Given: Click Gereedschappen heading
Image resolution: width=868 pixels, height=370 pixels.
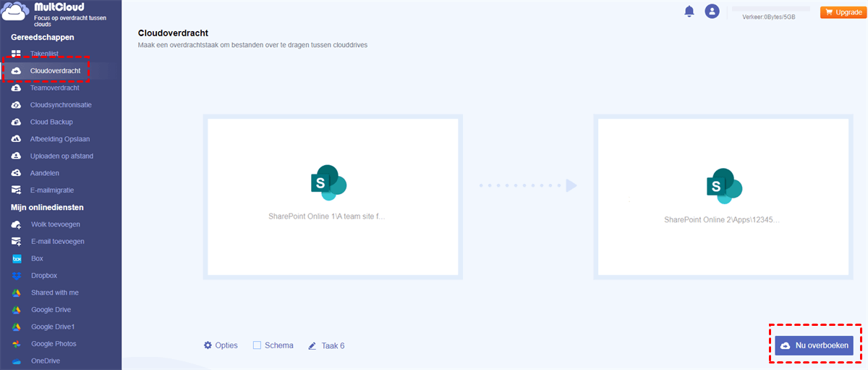Looking at the screenshot, I should click(x=43, y=37).
